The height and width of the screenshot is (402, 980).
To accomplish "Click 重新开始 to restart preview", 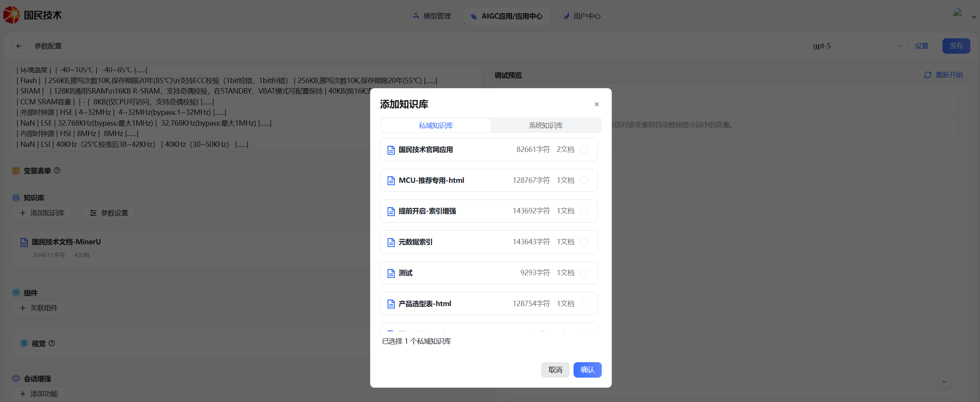I will click(x=944, y=75).
